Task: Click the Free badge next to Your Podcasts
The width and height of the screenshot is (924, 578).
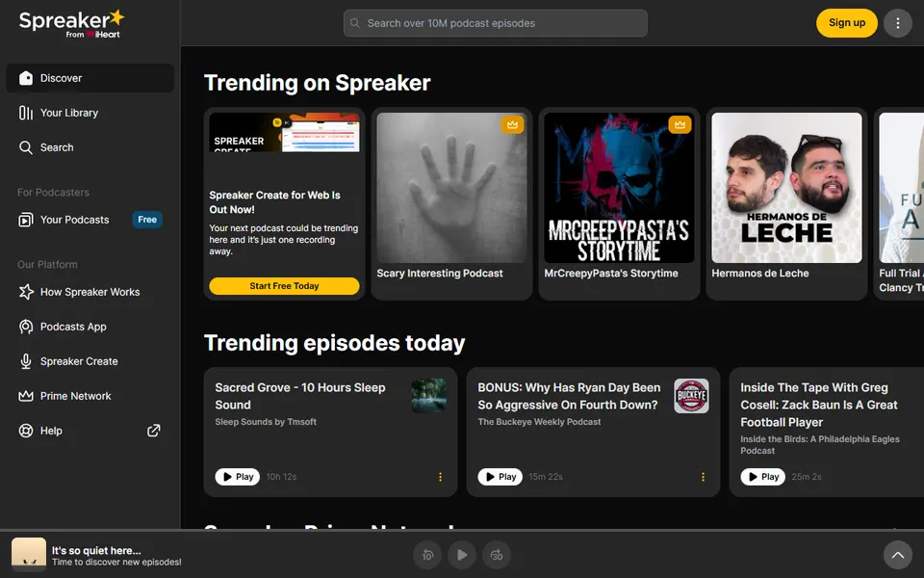Action: point(146,220)
